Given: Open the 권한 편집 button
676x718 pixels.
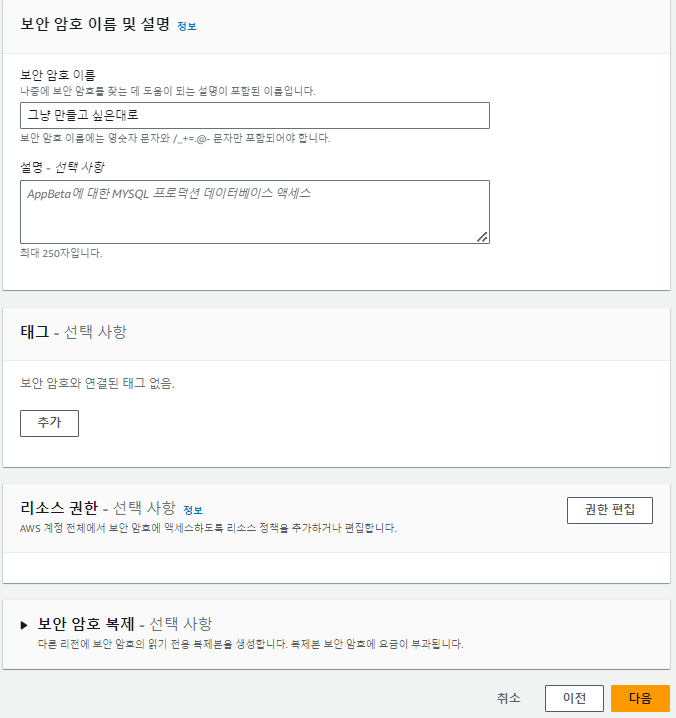Looking at the screenshot, I should (x=610, y=510).
